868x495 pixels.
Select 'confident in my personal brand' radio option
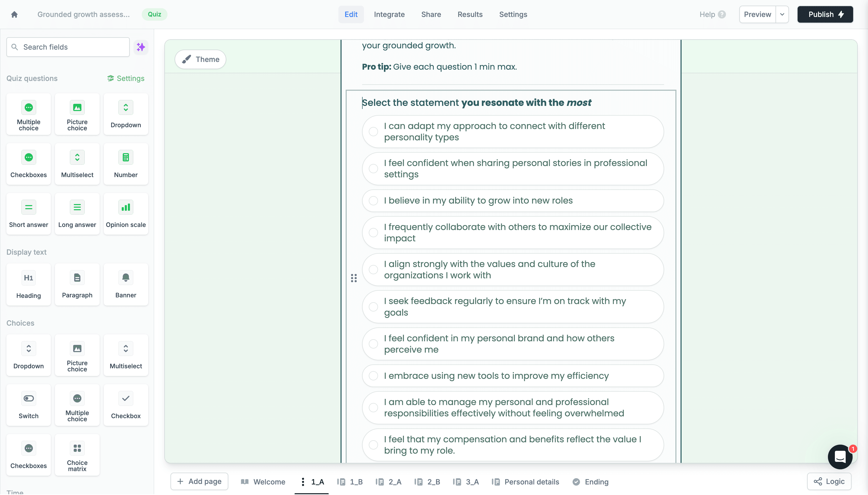click(x=373, y=344)
